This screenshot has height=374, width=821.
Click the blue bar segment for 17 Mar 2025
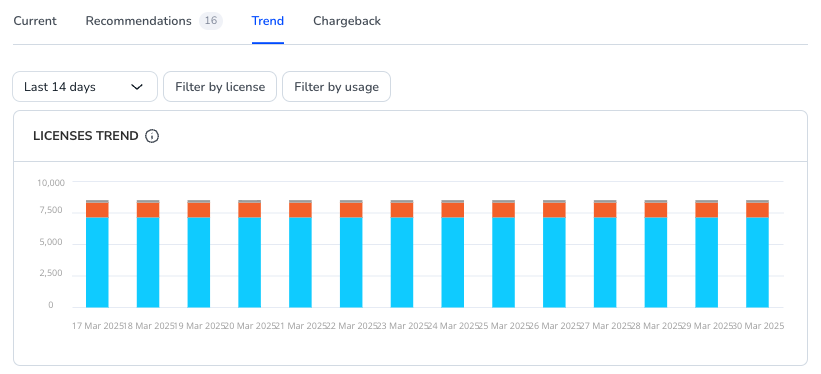coord(97,262)
